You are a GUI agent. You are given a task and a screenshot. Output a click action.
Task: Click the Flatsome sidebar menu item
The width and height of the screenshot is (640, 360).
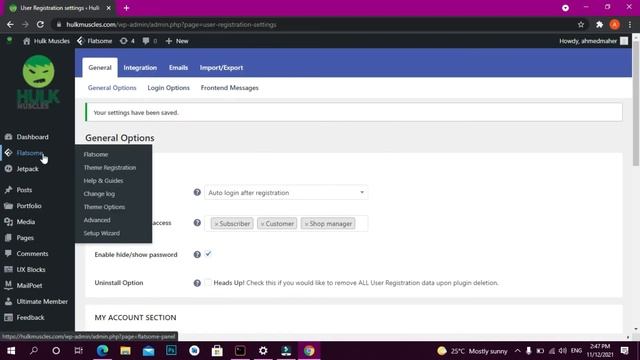(29, 153)
